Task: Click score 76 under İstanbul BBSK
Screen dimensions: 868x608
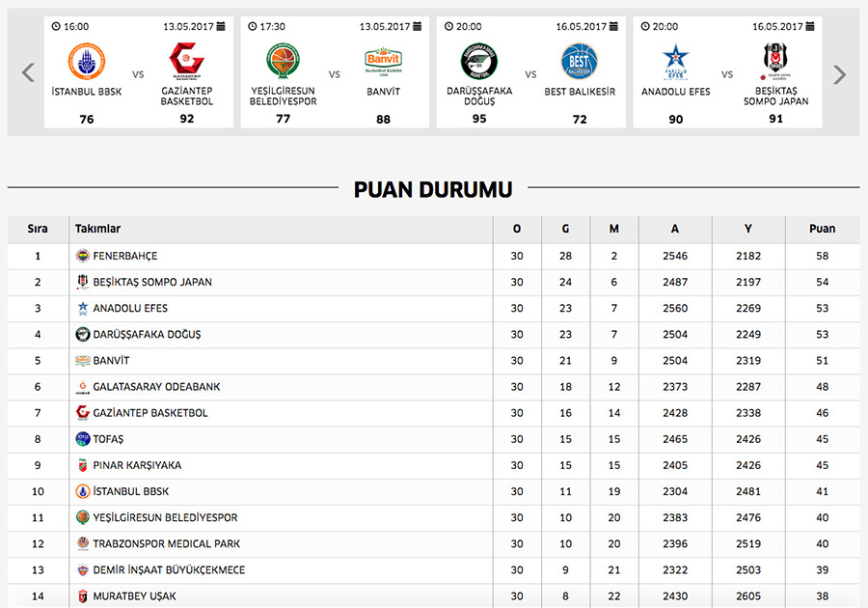Action: coord(87,119)
